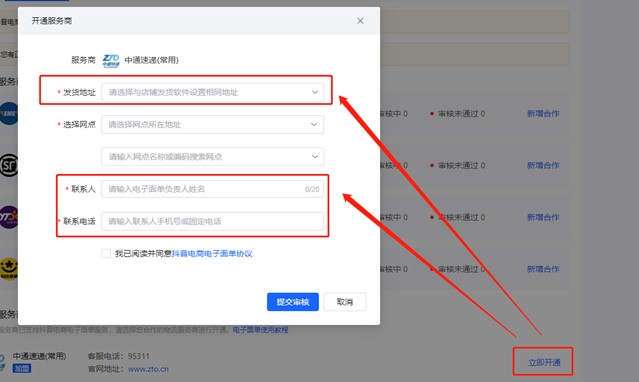Click 客服电话：95311 text
Image resolution: width=639 pixels, height=382 pixels.
[x=119, y=356]
